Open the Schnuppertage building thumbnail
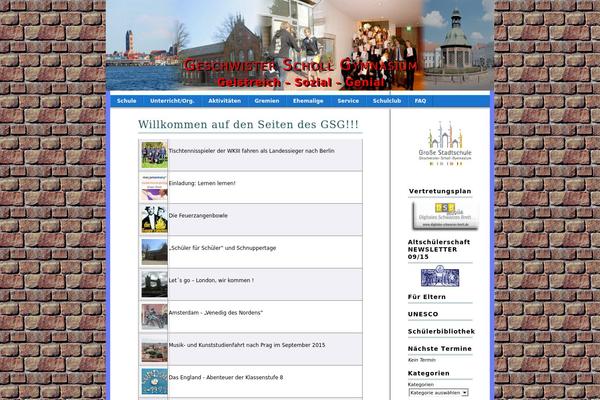600x400 pixels. click(x=154, y=252)
